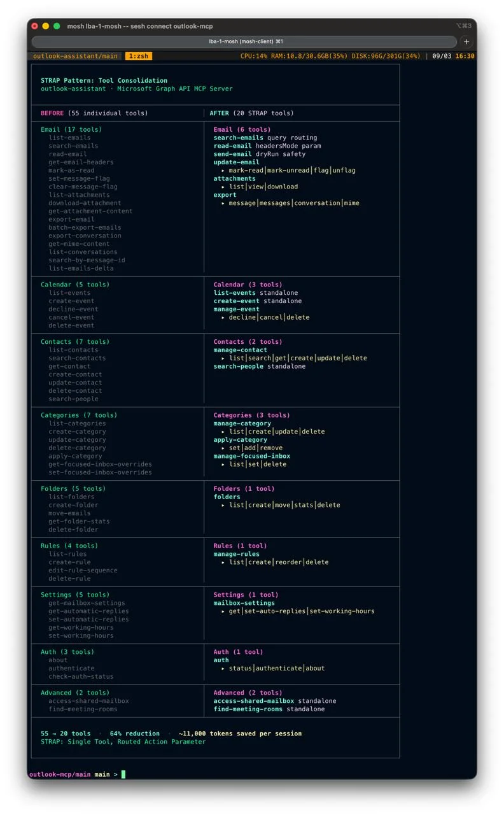Click the BEFORE column heading
The image size is (504, 815).
pyautogui.click(x=52, y=113)
